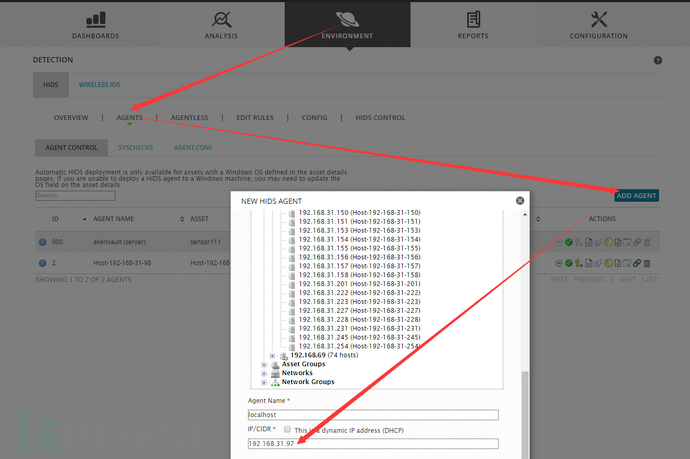This screenshot has width=690, height=459.
Task: Enable the dynamic IP address (DHCP) checkbox
Action: click(x=287, y=429)
